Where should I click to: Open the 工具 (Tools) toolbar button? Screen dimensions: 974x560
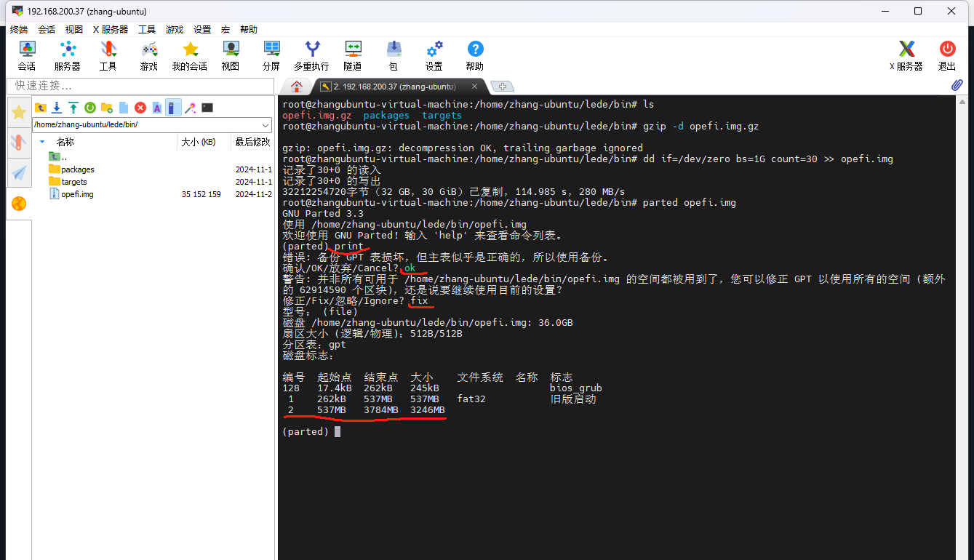pyautogui.click(x=108, y=55)
